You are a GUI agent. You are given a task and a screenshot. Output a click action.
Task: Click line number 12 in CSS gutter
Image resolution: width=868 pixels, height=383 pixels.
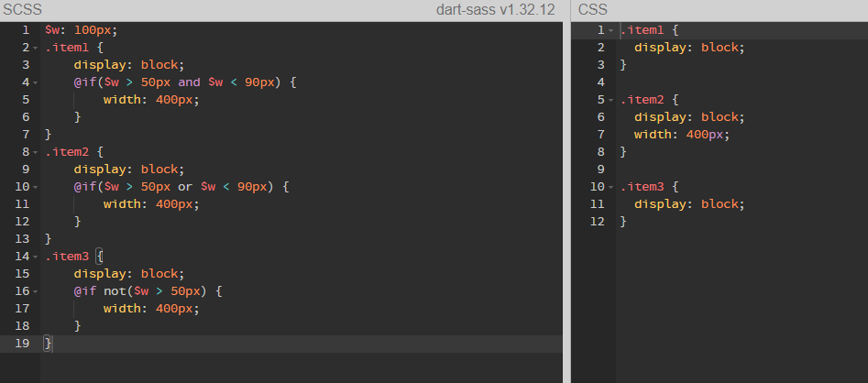[598, 222]
